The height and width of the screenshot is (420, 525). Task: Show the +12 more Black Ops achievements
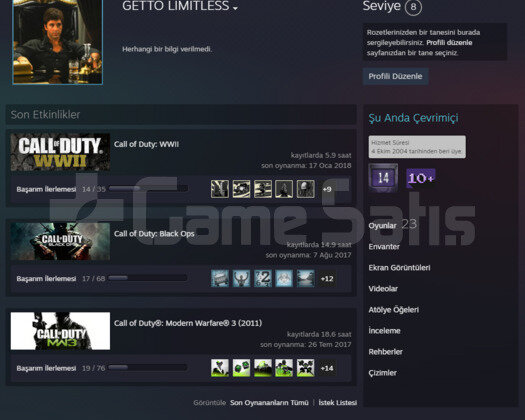(327, 279)
